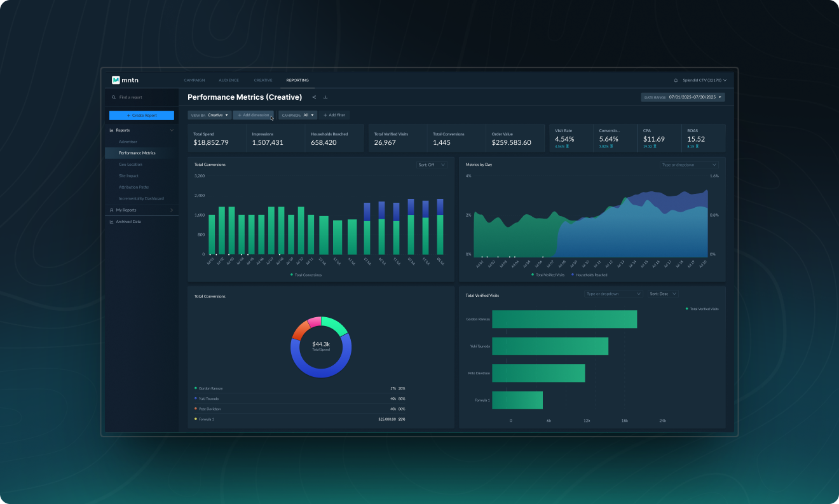The image size is (839, 504).
Task: Click the Total Verified Visits 26,967 value
Action: [x=385, y=142]
